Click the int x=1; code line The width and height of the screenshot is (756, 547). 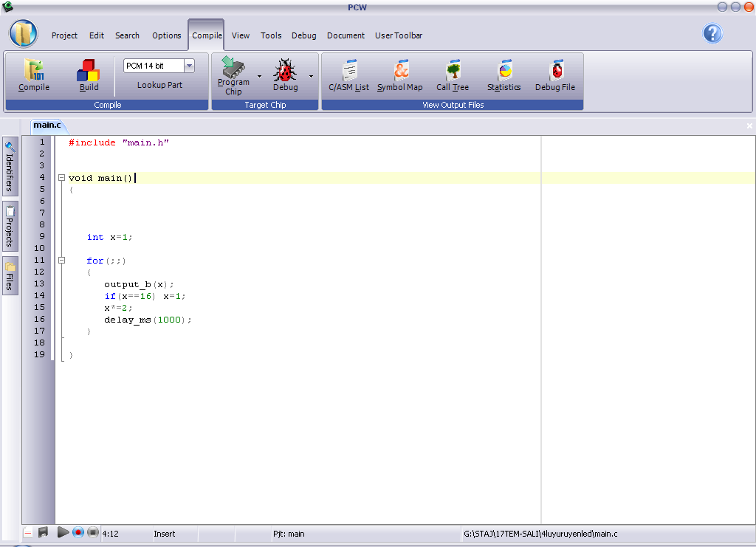(109, 237)
